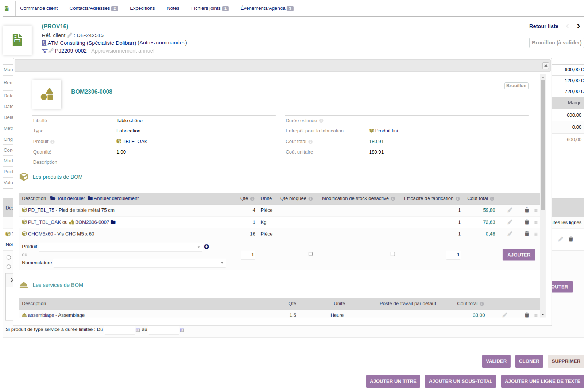Click info icon beside Coût total field

(310, 142)
